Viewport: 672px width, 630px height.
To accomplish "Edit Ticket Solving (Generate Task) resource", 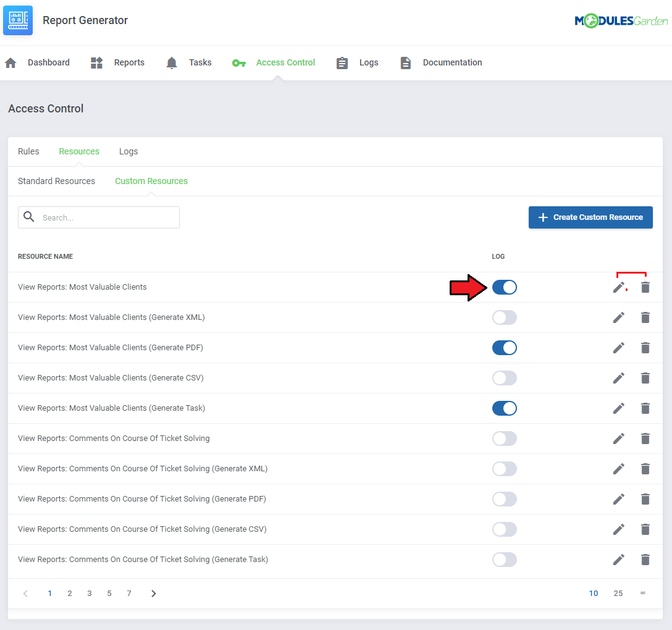I will (x=618, y=560).
